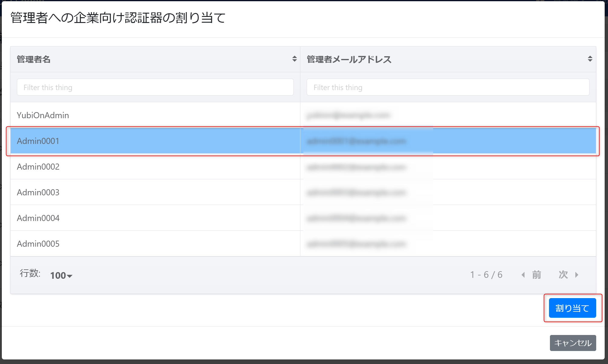Select the YubiOnAdmin row

click(x=303, y=115)
